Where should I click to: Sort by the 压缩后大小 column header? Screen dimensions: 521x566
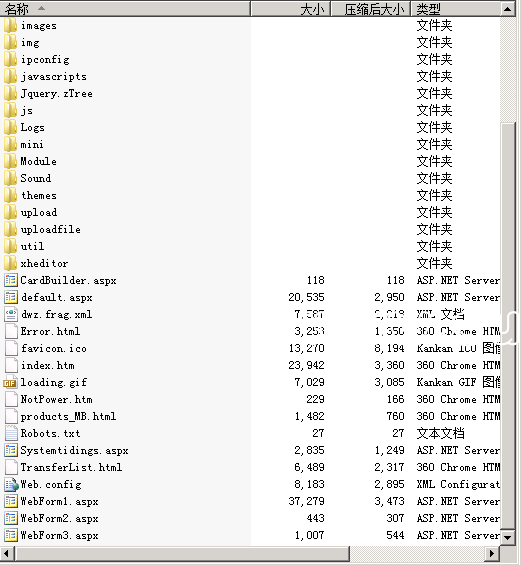coord(370,9)
